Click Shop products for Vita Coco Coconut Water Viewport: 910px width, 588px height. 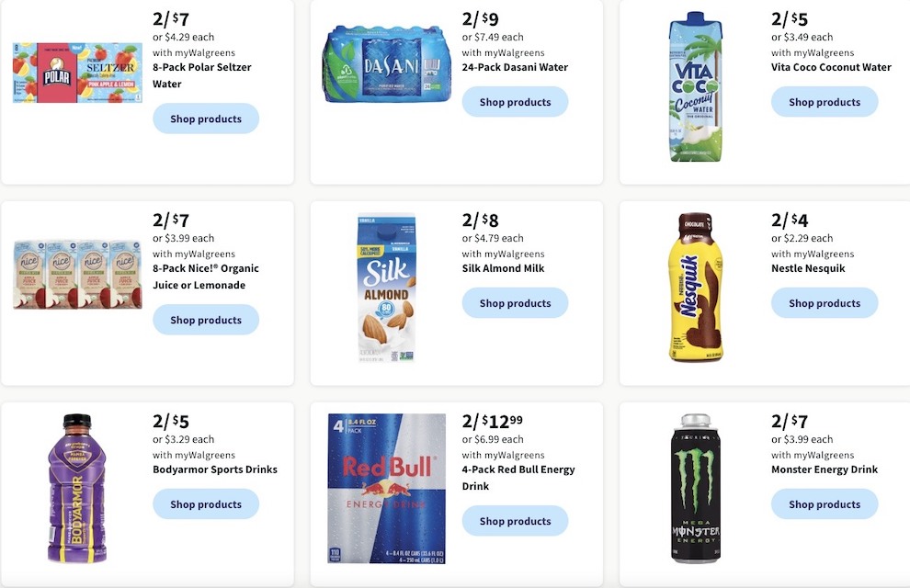825,101
